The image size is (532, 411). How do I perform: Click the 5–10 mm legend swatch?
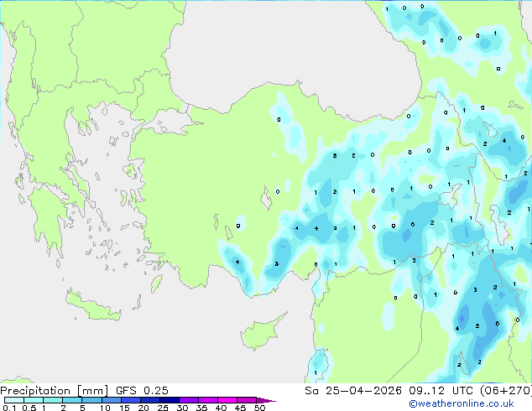[91, 400]
